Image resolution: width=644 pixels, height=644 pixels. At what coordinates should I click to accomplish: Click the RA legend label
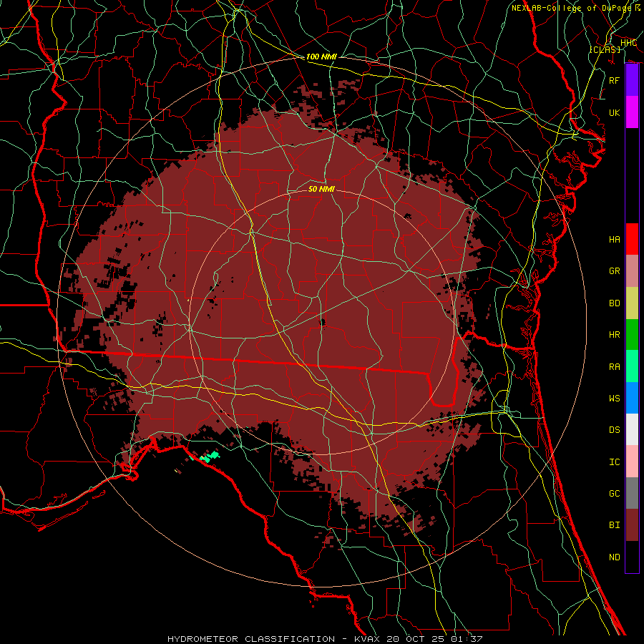(x=615, y=366)
